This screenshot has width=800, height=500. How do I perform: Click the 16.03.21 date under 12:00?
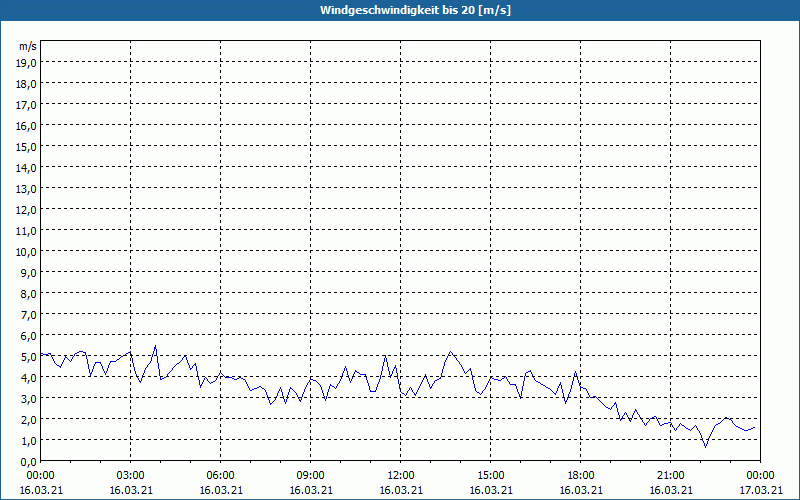click(x=401, y=490)
